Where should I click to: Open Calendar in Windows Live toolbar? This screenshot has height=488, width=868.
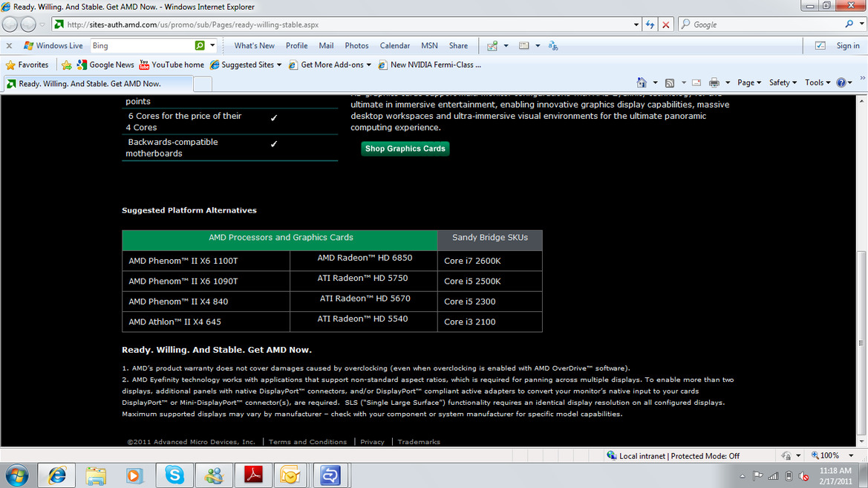395,45
